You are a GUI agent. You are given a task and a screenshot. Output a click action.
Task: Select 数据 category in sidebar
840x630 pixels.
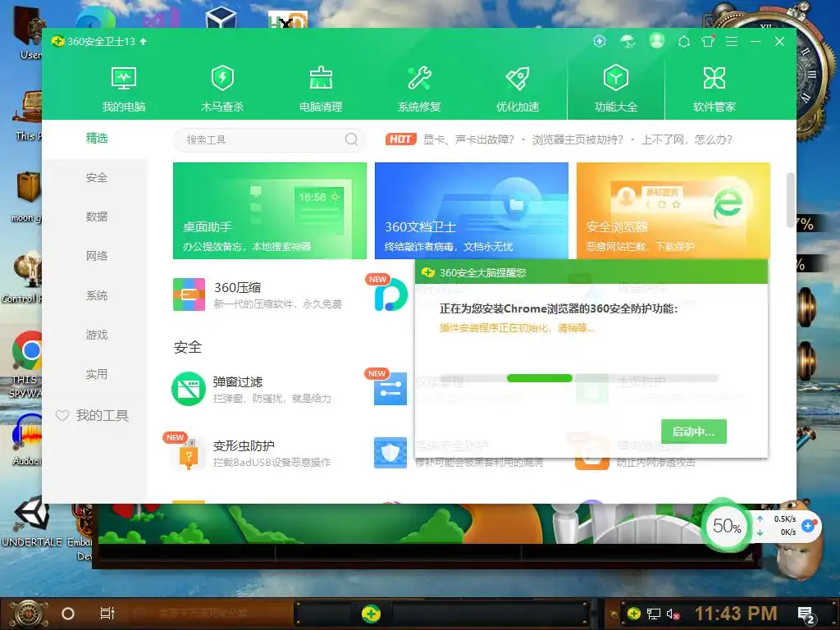pyautogui.click(x=97, y=217)
